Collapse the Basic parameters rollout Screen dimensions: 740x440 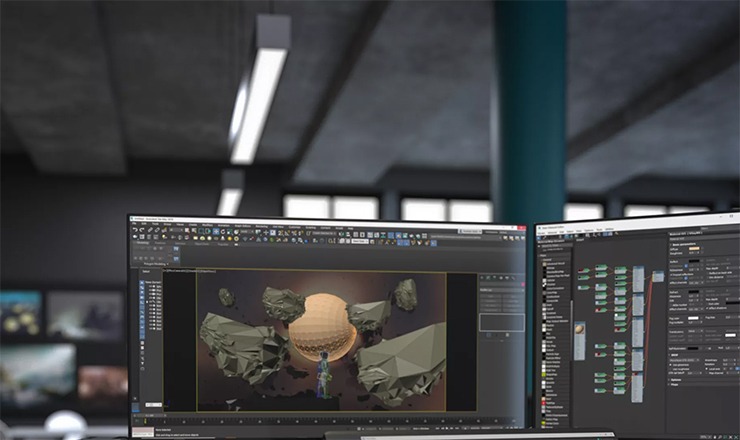[x=671, y=242]
